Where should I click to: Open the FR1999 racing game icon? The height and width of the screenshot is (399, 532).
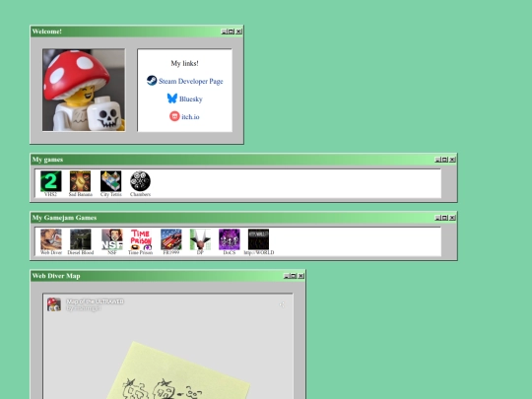tap(171, 239)
